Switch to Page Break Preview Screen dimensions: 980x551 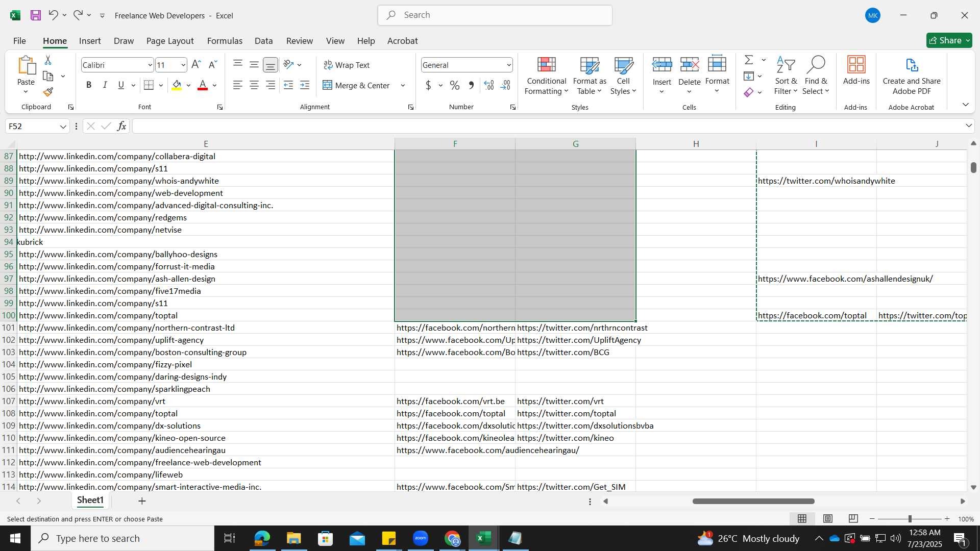point(853,518)
